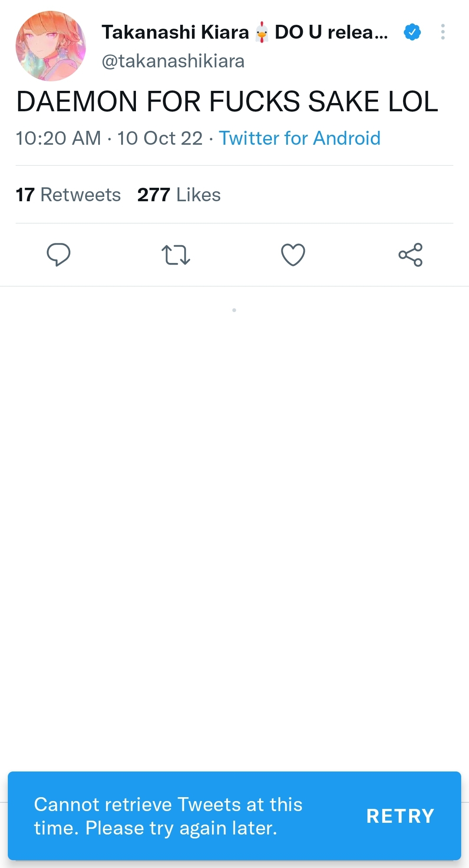The image size is (469, 868).
Task: Select the tweet text DAEMON FOR FUCKS SAKE LOL
Action: 227,102
